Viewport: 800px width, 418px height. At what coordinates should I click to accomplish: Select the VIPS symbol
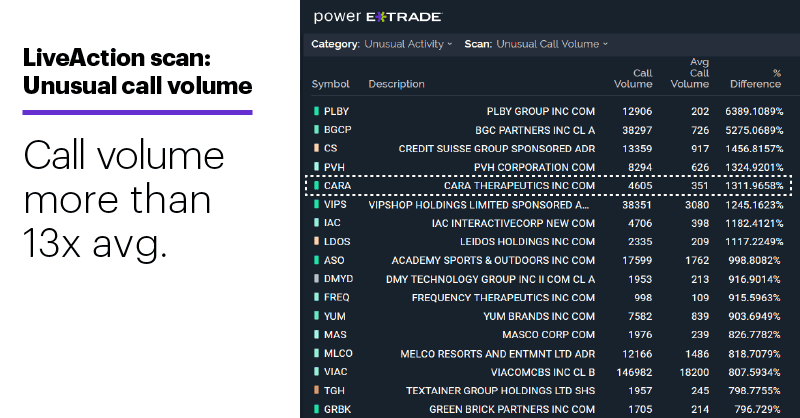click(x=335, y=204)
